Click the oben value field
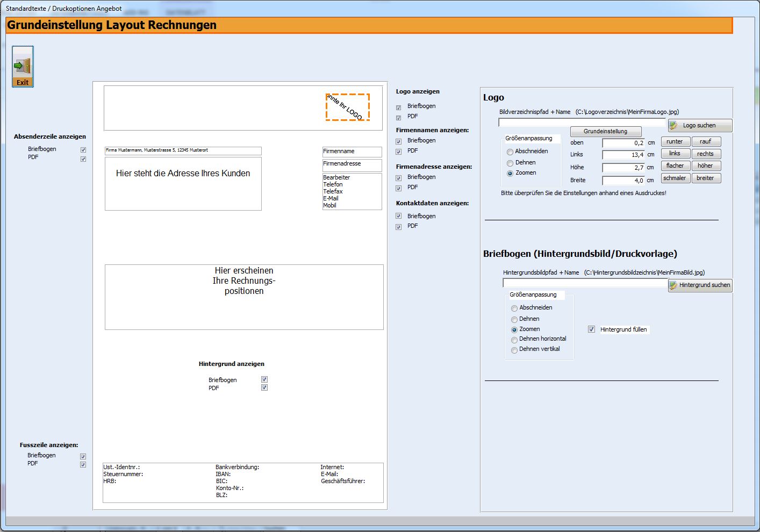 pyautogui.click(x=623, y=143)
